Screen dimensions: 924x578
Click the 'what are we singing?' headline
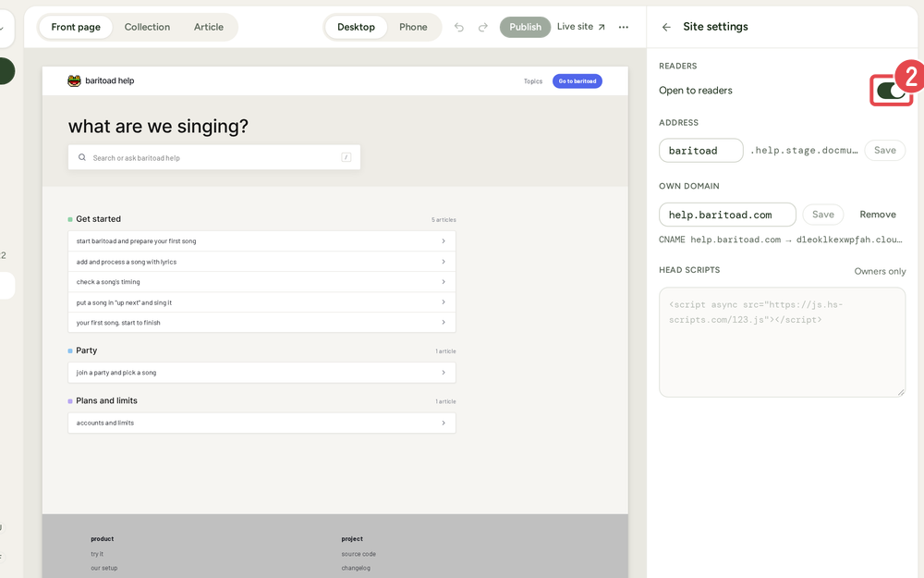158,126
